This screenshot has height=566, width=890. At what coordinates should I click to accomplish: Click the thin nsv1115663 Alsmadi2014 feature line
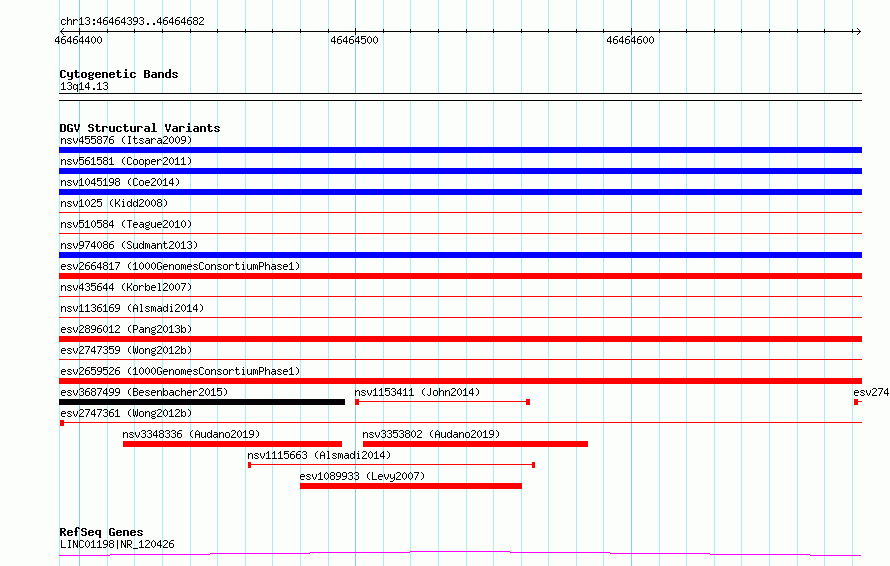click(392, 465)
